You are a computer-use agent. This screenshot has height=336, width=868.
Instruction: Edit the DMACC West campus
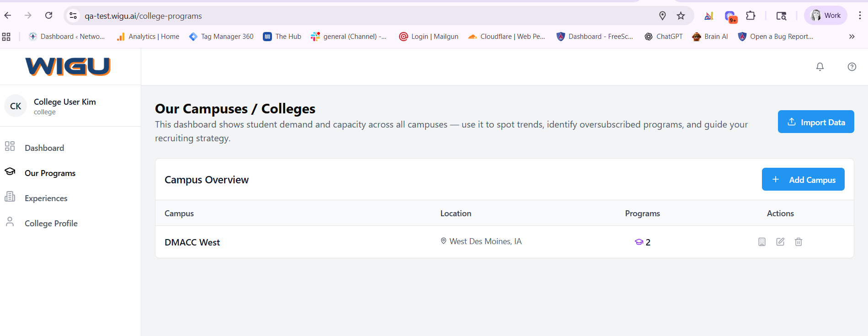tap(780, 242)
